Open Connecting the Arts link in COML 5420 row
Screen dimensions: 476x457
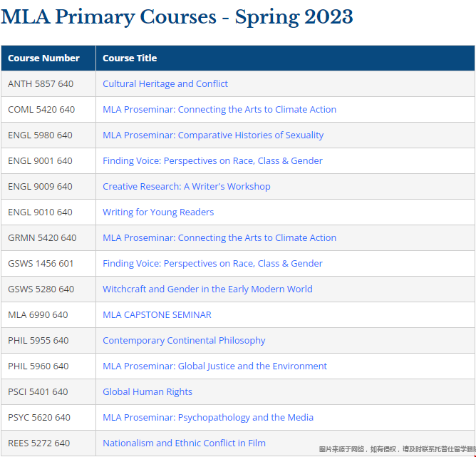coord(219,110)
